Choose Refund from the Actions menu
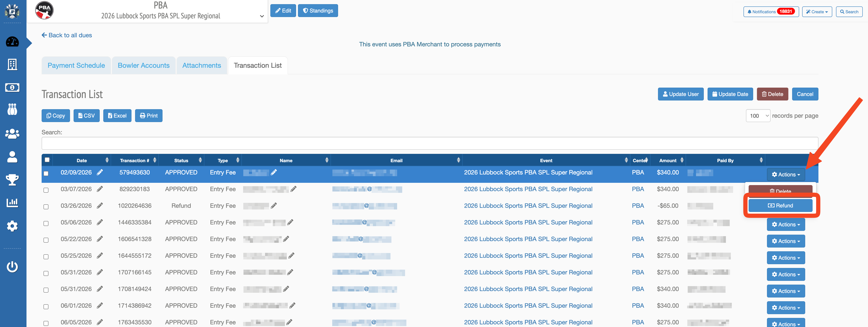 (780, 206)
